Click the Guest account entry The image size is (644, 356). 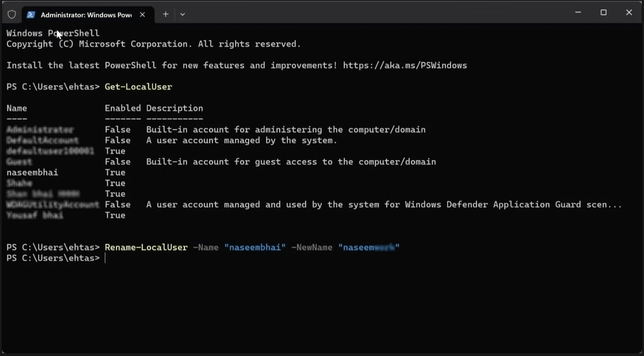pos(19,162)
